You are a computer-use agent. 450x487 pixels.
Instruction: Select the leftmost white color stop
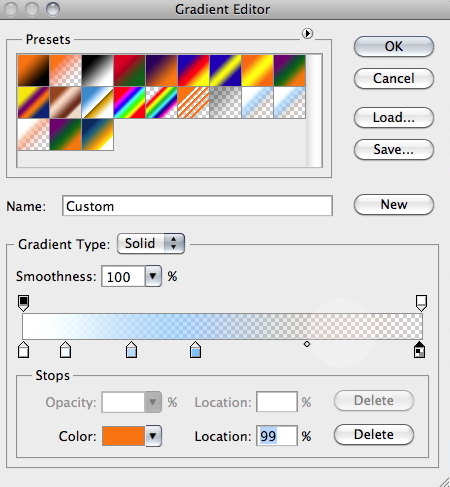(x=23, y=349)
